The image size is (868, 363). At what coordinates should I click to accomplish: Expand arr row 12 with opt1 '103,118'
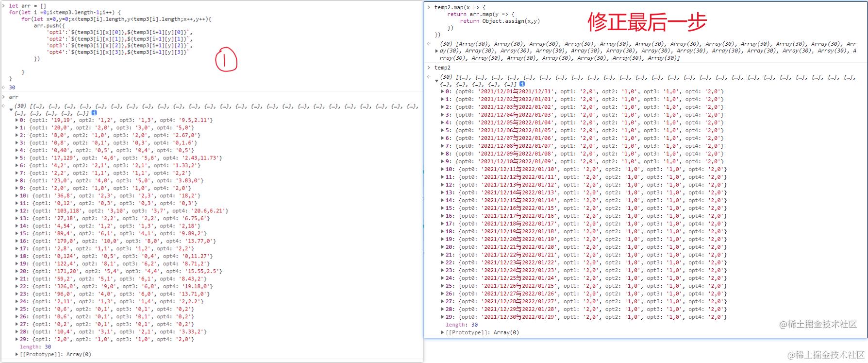click(17, 211)
